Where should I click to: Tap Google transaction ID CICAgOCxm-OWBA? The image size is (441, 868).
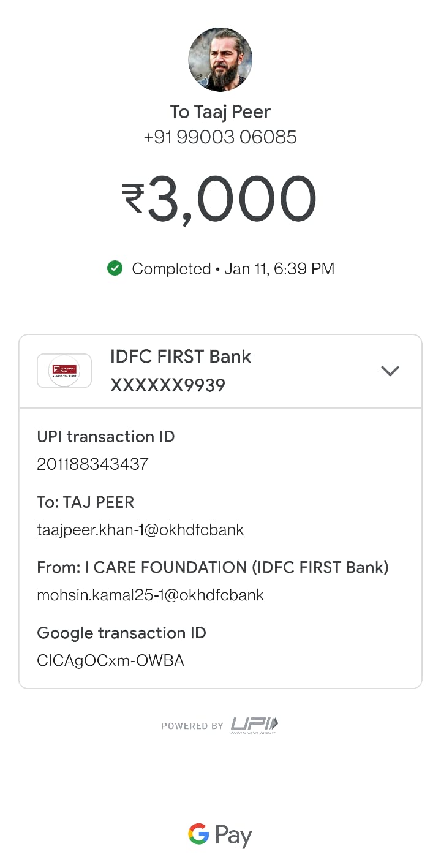click(111, 660)
